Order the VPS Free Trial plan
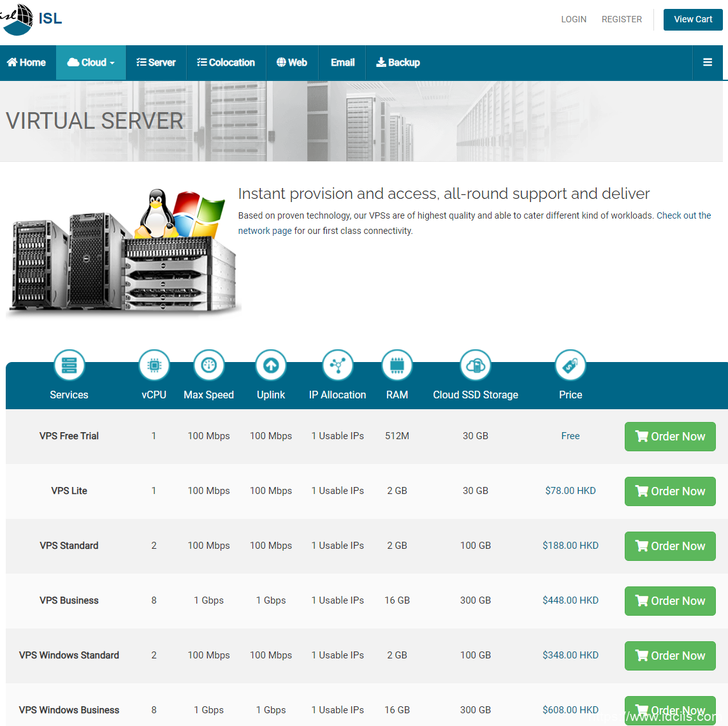Screen dimensions: 728x726 click(670, 437)
